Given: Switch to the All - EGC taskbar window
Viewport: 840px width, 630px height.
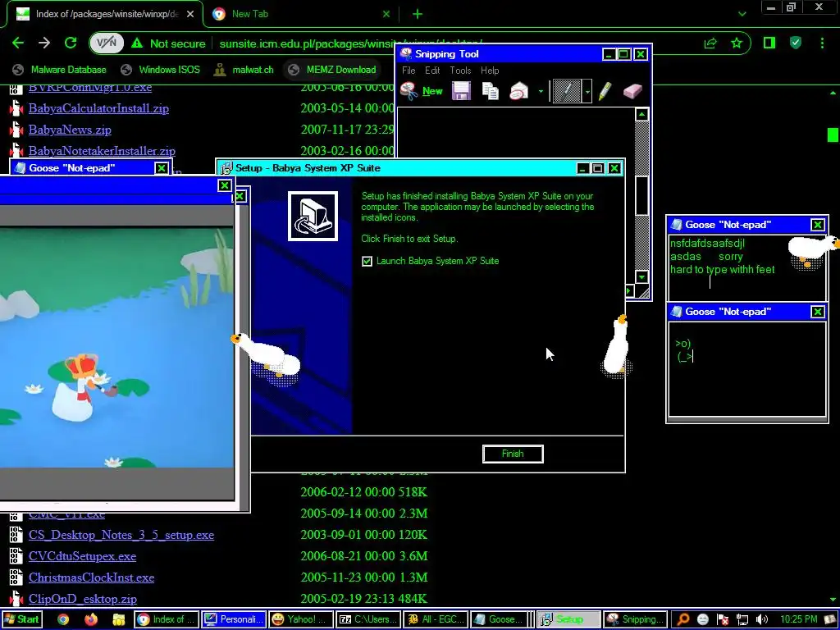Looking at the screenshot, I should pyautogui.click(x=436, y=619).
